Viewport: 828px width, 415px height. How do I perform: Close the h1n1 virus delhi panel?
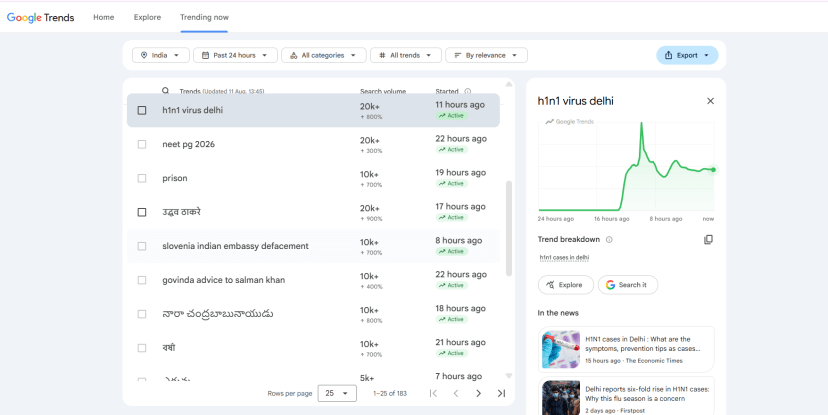(710, 101)
